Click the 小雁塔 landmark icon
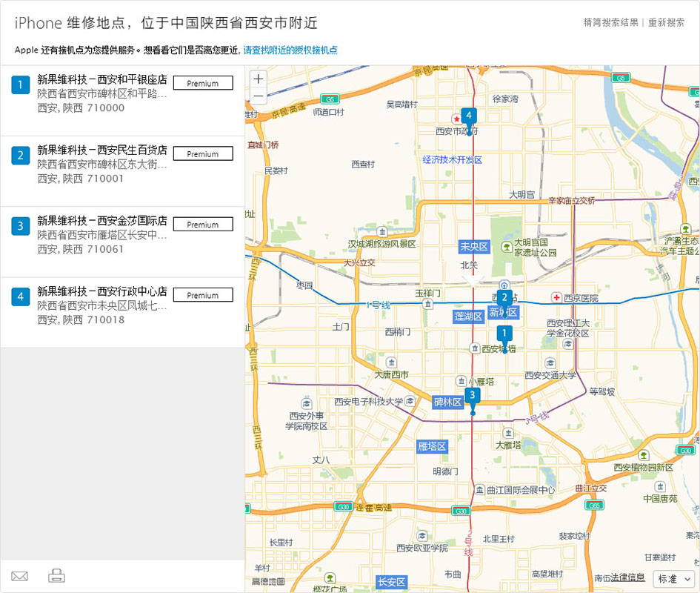This screenshot has height=593, width=700. 461,381
